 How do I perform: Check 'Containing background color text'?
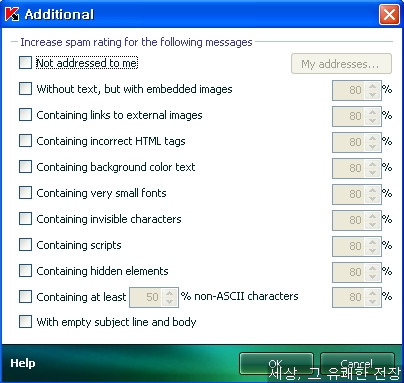click(25, 167)
